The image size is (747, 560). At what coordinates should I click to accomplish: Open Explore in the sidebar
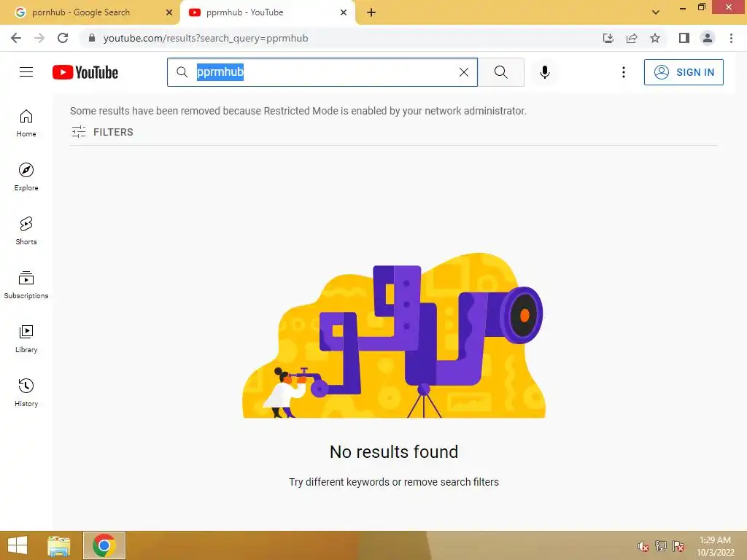click(26, 176)
